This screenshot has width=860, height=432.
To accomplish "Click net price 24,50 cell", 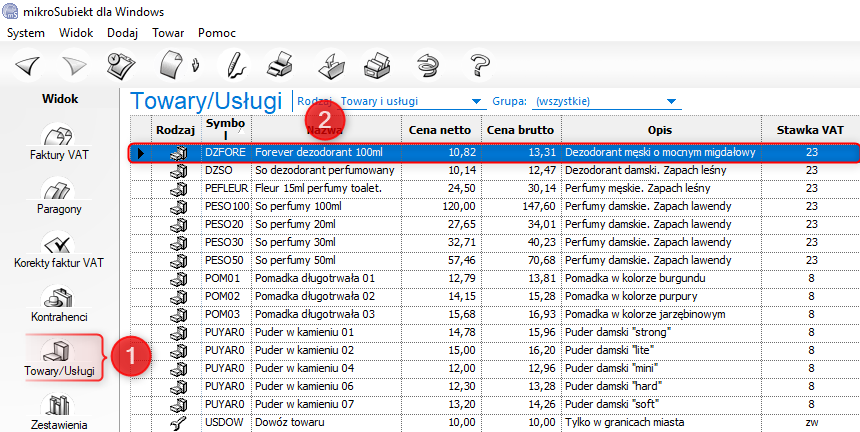I will pyautogui.click(x=440, y=189).
